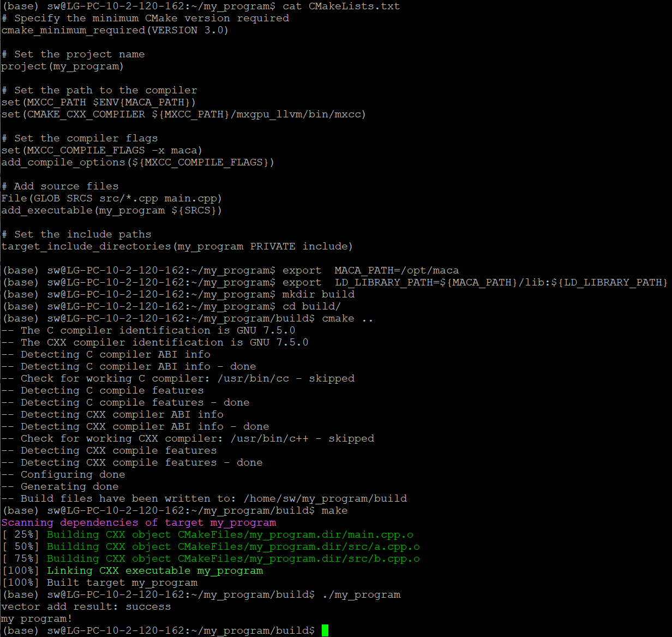Click the magenta 'Scanning dependencies' line
The image size is (672, 637).
(x=139, y=522)
